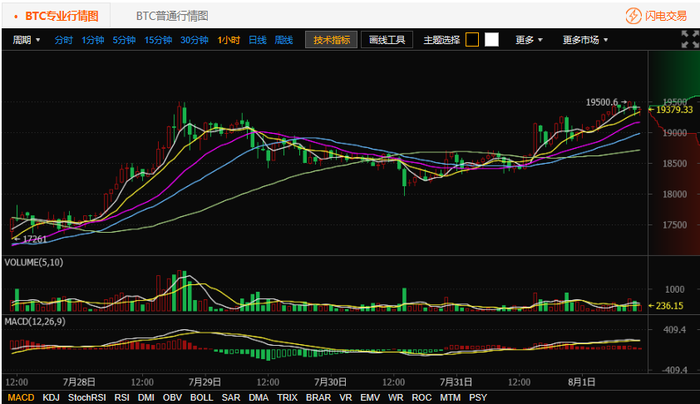Image resolution: width=700 pixels, height=404 pixels.
Task: Select BOLL indicator
Action: [x=202, y=397]
